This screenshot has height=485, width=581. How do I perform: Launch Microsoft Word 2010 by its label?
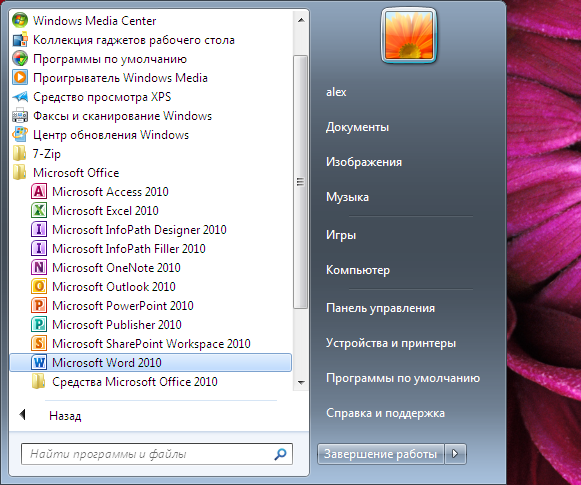[107, 362]
